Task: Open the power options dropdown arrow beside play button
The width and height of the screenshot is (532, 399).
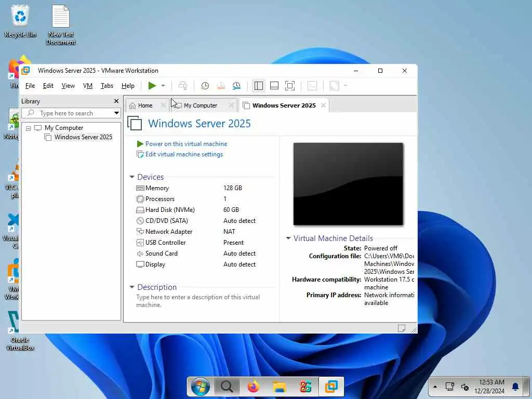Action: tap(163, 86)
